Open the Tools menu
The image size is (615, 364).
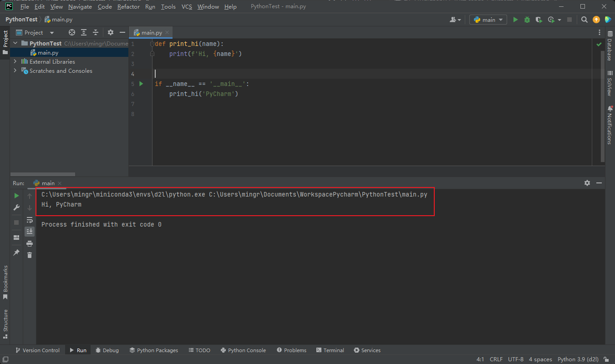(168, 6)
